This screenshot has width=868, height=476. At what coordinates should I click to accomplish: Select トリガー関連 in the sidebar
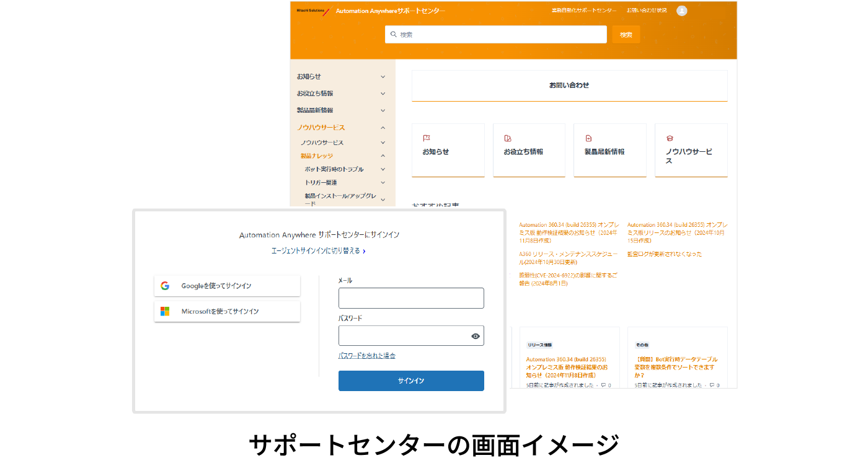321,183
